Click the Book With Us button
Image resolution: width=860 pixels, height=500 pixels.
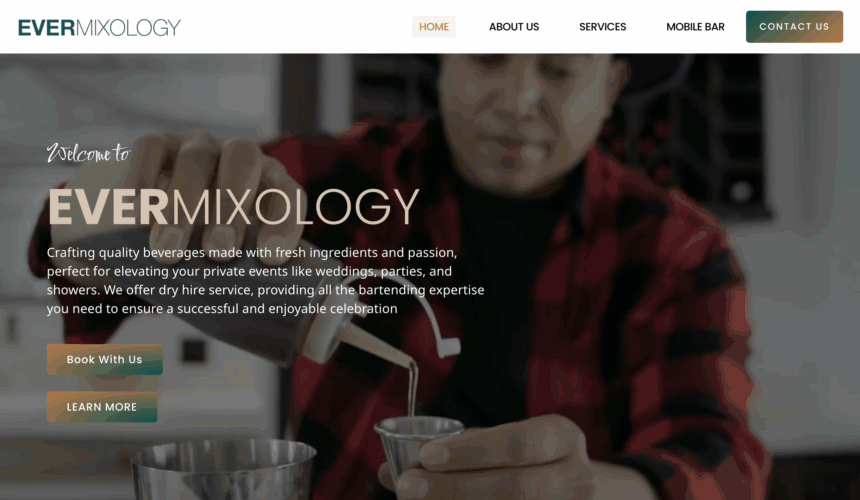[x=104, y=359]
